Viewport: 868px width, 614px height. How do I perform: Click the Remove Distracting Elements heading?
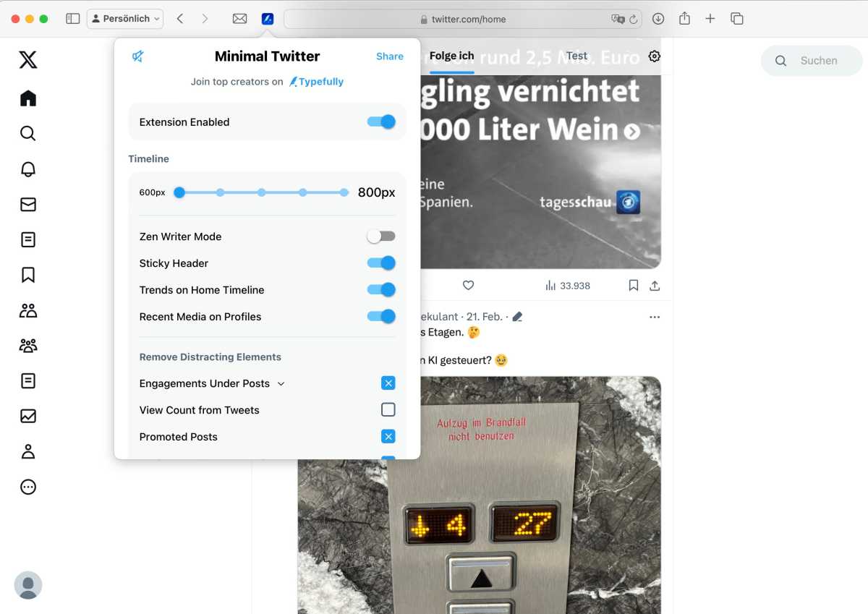coord(210,357)
